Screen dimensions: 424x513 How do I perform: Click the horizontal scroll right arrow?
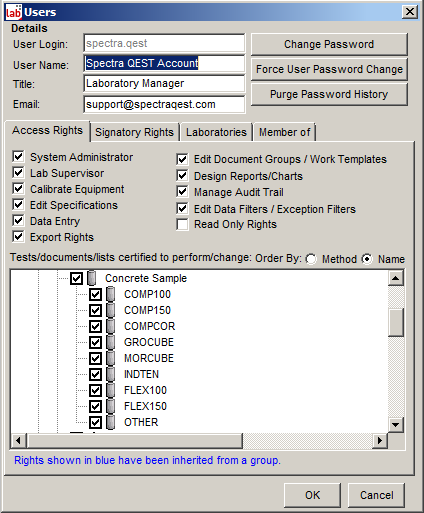[380, 441]
